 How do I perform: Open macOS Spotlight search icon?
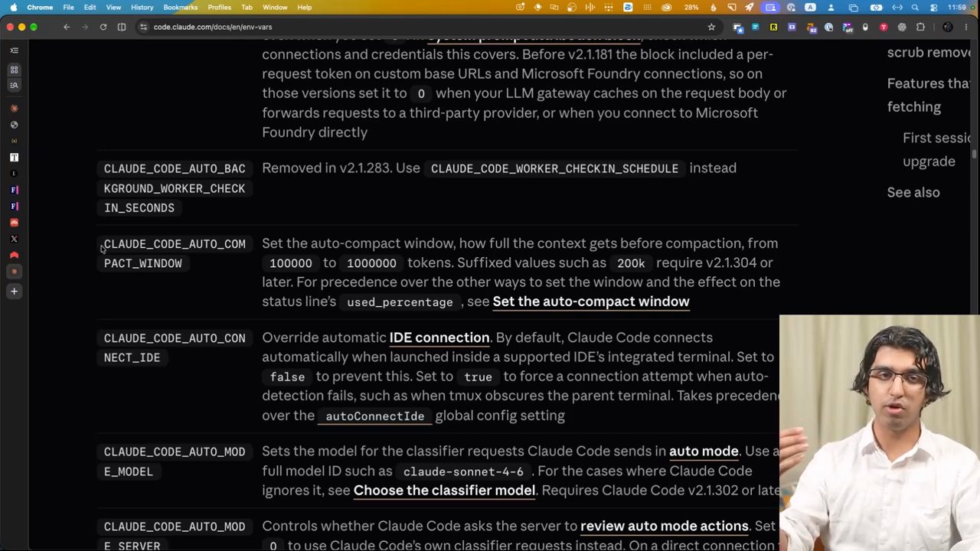pos(915,8)
